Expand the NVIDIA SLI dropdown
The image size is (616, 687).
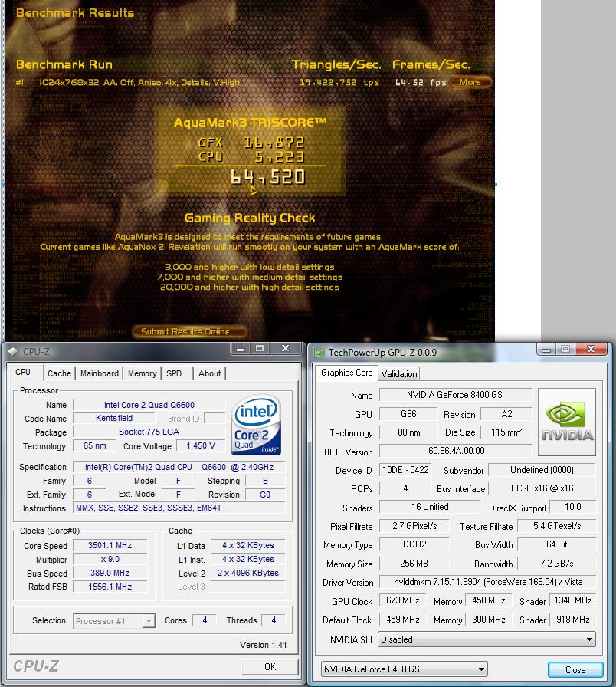tap(487, 639)
